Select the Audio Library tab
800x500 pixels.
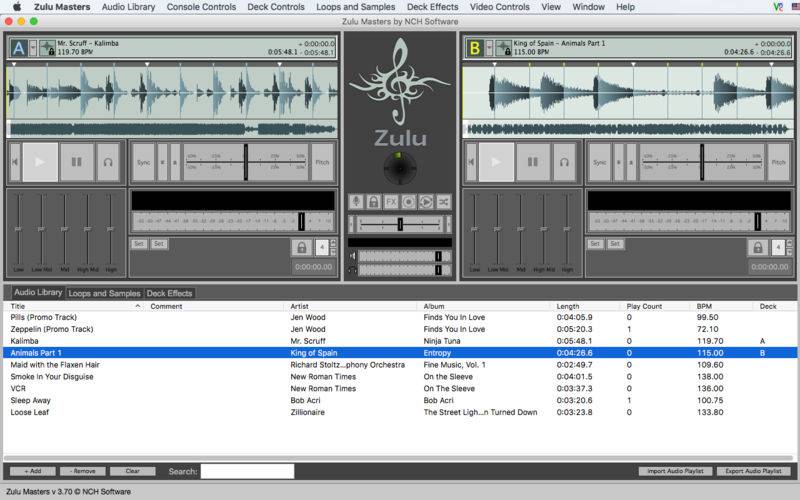tap(38, 292)
